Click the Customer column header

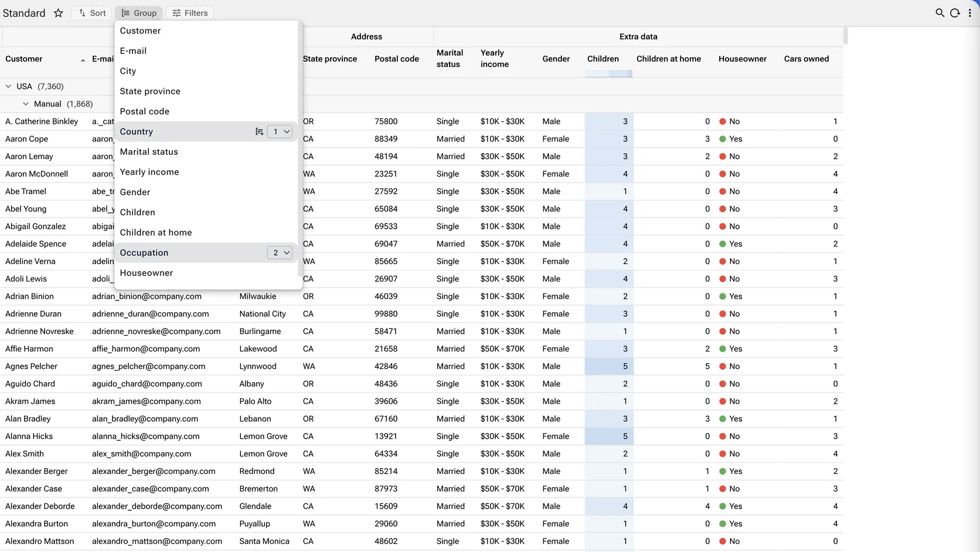click(x=24, y=59)
